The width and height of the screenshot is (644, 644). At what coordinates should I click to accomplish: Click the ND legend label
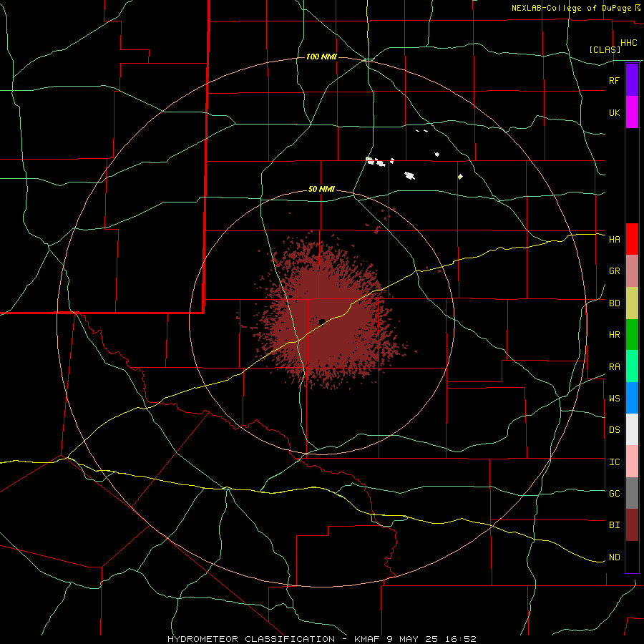point(614,557)
